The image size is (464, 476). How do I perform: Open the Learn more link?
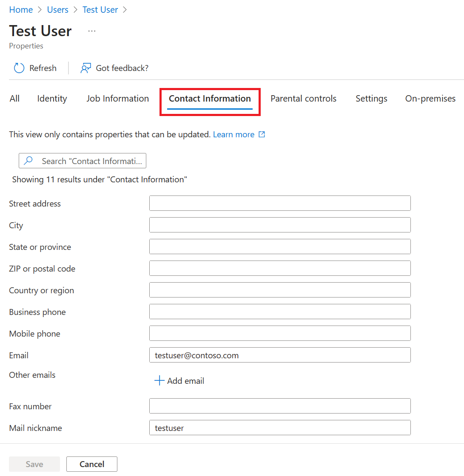(233, 134)
